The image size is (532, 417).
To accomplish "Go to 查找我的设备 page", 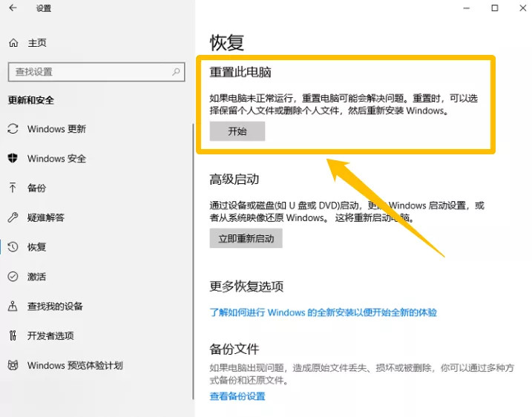I will 55,306.
